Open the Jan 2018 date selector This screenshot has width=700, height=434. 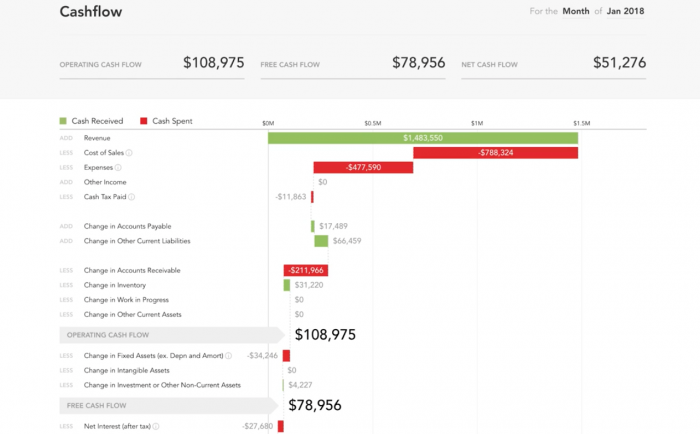(625, 11)
